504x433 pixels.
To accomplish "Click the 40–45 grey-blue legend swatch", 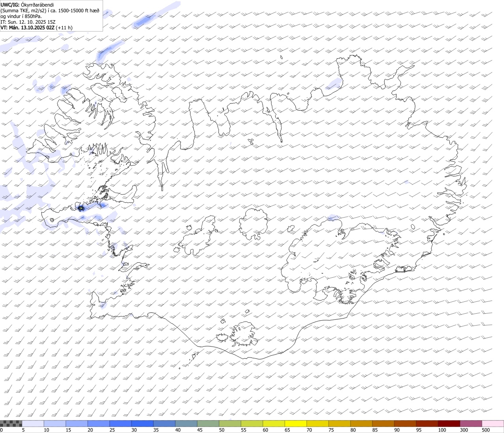I will (186, 423).
